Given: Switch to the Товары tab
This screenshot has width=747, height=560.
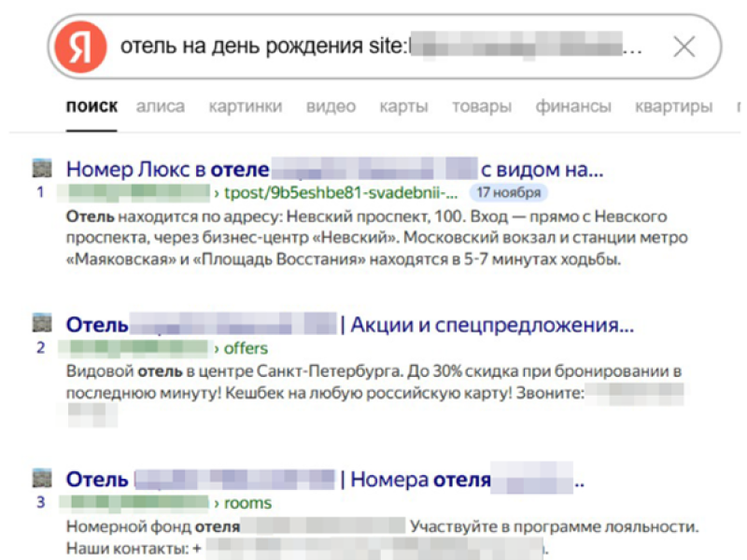Looking at the screenshot, I should (481, 106).
